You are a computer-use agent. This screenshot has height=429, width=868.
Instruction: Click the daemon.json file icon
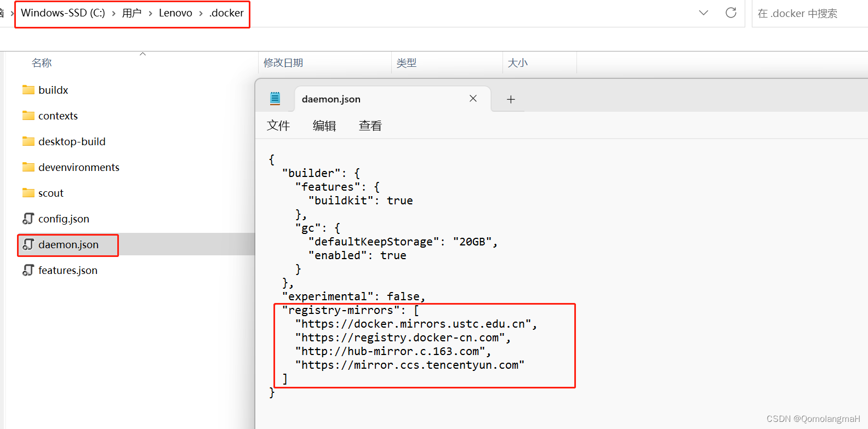(28, 244)
